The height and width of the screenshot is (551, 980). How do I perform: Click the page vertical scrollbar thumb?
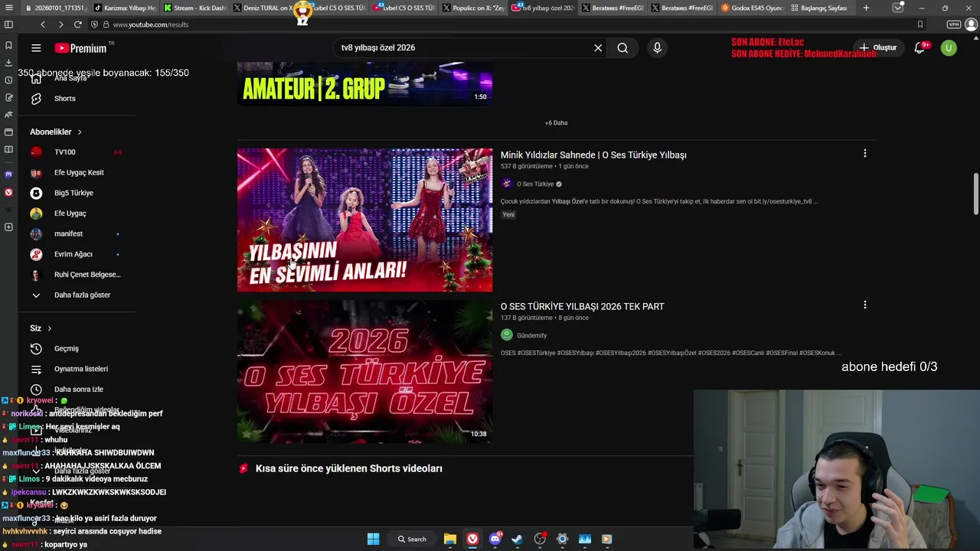pyautogui.click(x=976, y=194)
